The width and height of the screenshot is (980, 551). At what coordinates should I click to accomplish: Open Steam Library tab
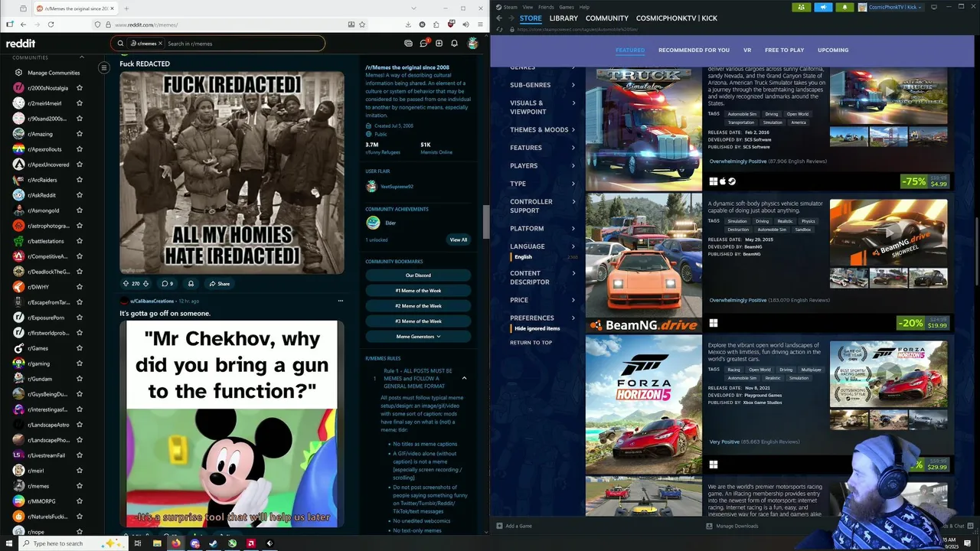(x=563, y=18)
